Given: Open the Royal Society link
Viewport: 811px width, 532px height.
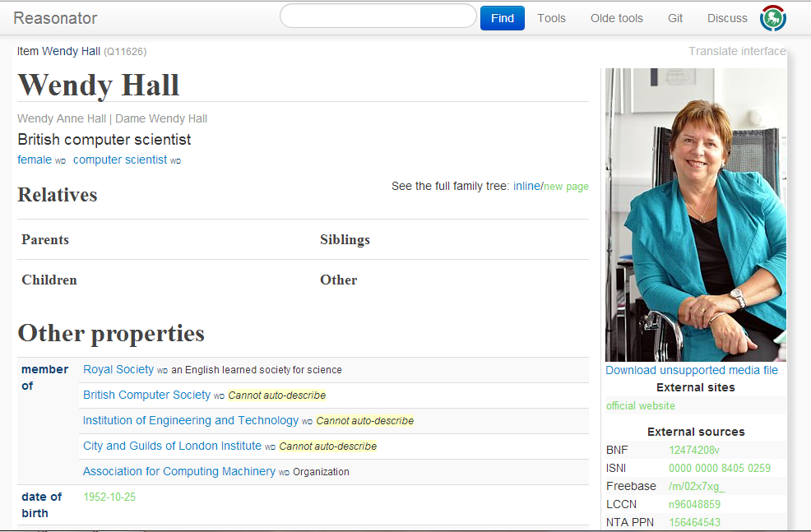Looking at the screenshot, I should tap(118, 370).
